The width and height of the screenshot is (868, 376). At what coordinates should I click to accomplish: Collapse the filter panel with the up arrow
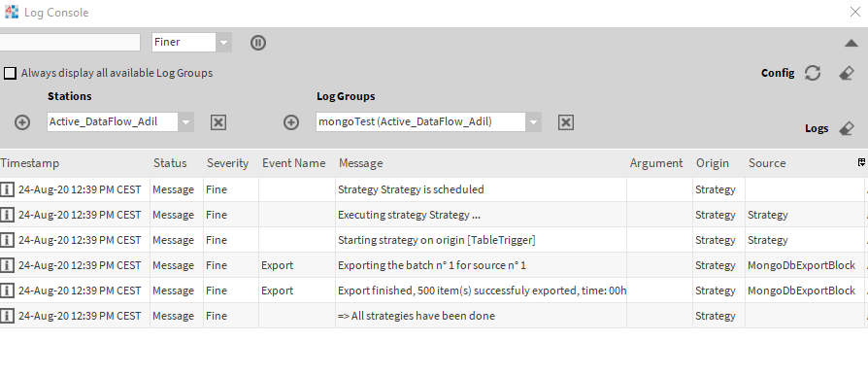[x=851, y=43]
